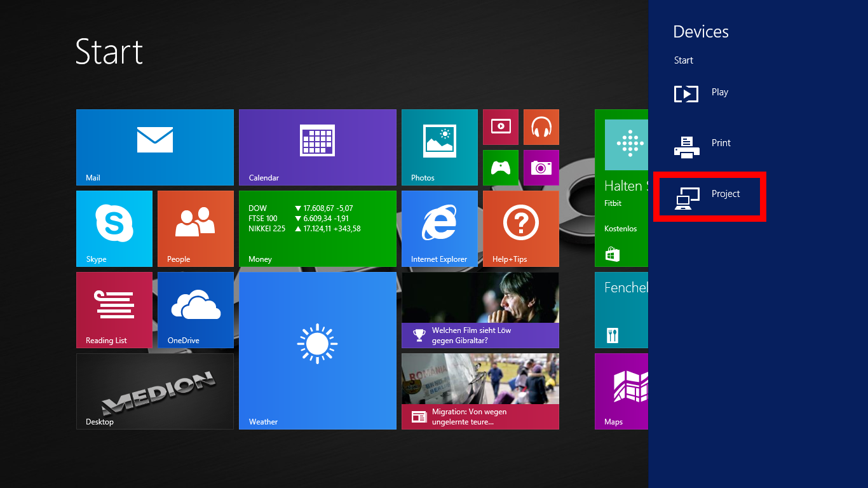Launch the OneDrive tile

coord(196,310)
